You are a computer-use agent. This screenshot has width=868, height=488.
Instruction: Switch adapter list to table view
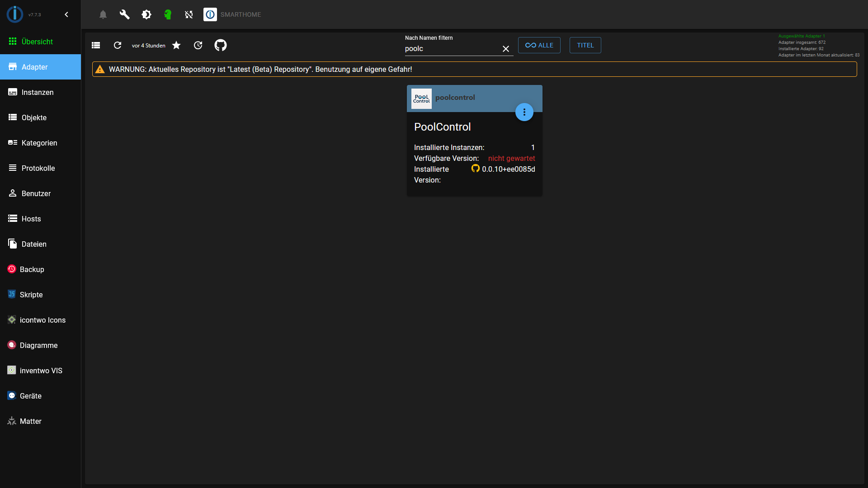pyautogui.click(x=96, y=45)
